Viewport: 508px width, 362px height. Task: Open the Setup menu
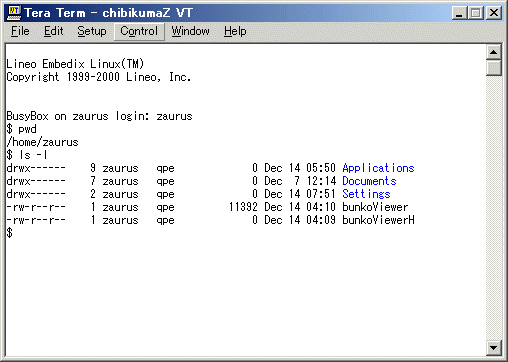pyautogui.click(x=92, y=31)
